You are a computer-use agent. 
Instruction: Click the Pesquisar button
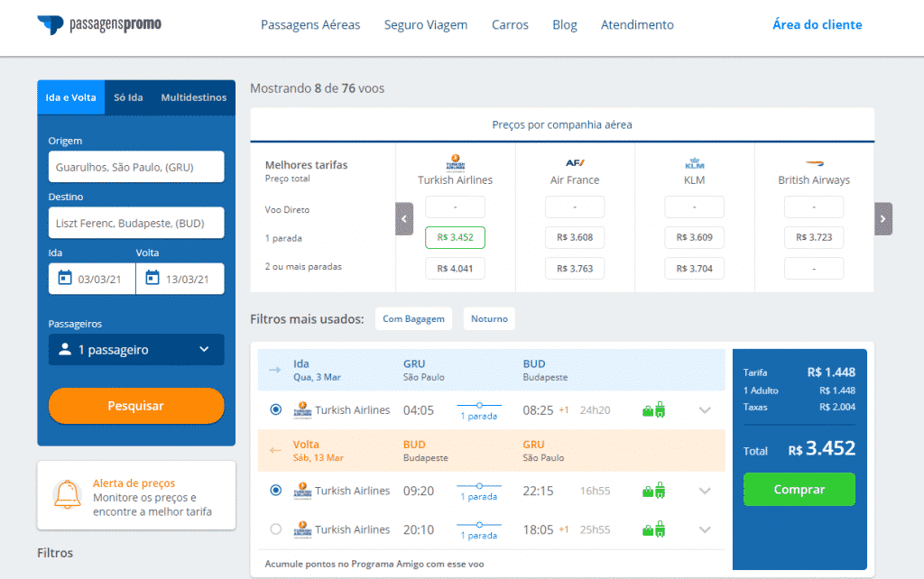pos(135,406)
